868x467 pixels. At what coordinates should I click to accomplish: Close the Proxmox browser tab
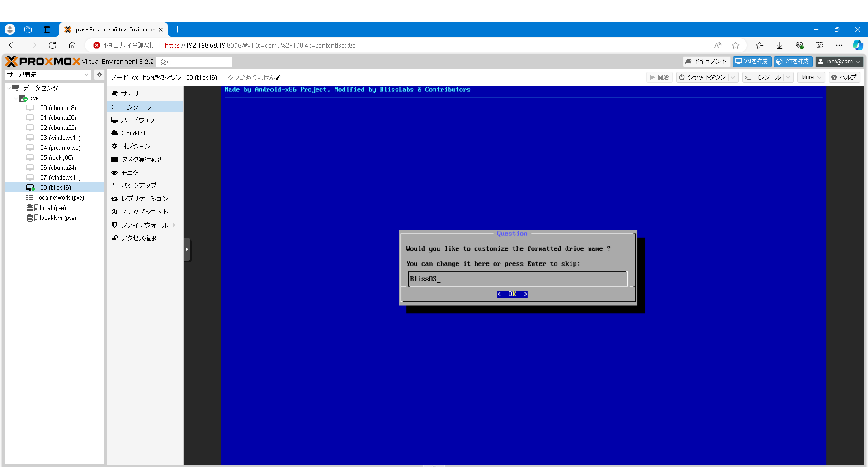(160, 29)
